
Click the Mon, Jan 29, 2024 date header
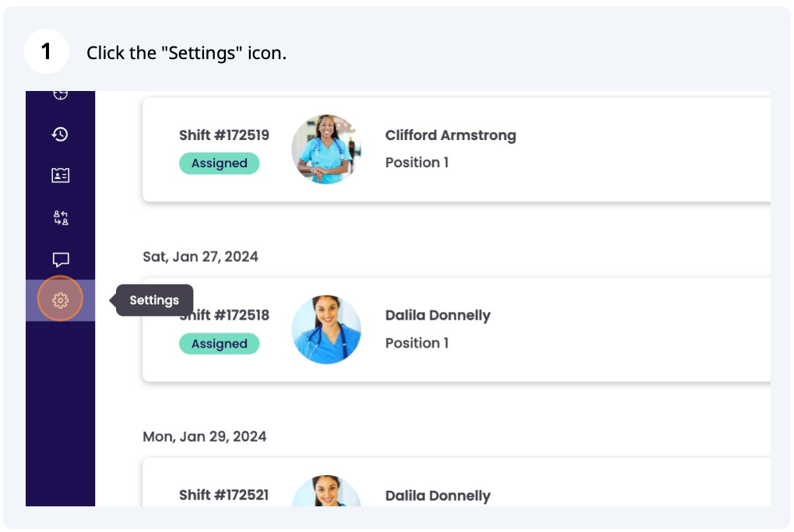pyautogui.click(x=204, y=436)
